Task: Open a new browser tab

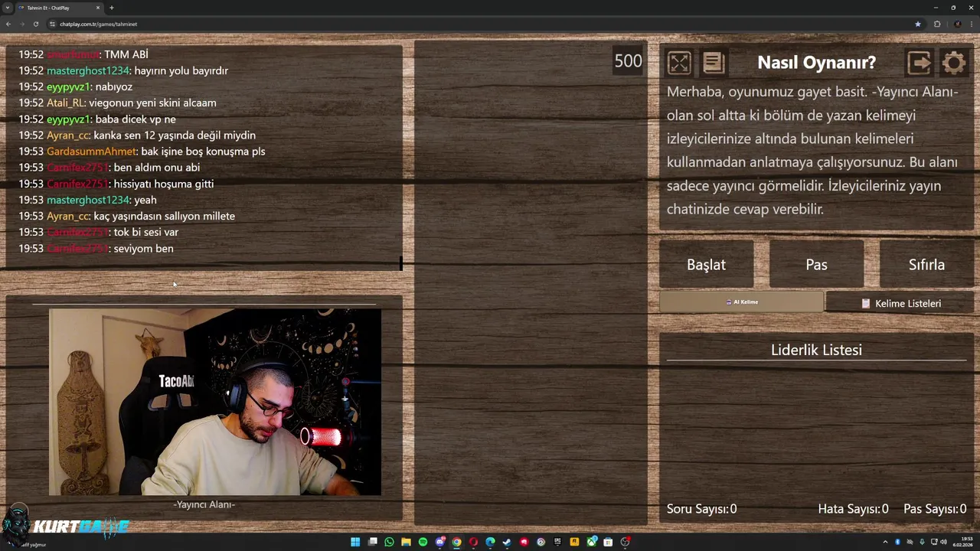Action: (112, 8)
